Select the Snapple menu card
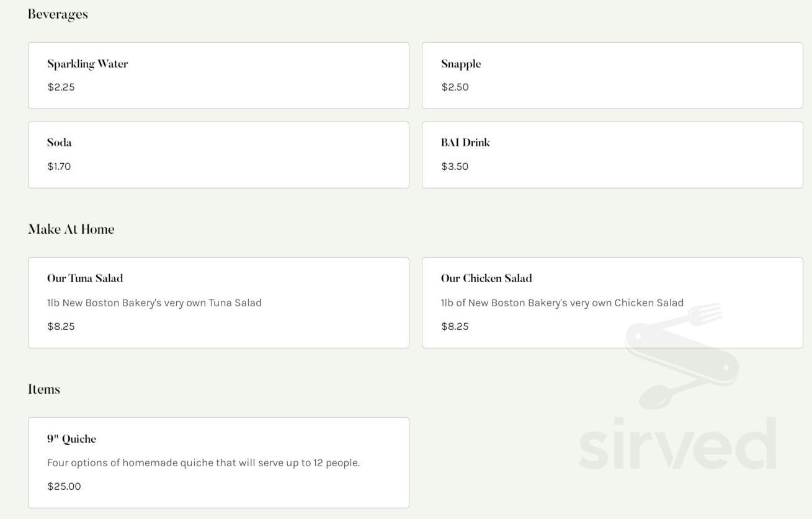The image size is (812, 519). (612, 75)
